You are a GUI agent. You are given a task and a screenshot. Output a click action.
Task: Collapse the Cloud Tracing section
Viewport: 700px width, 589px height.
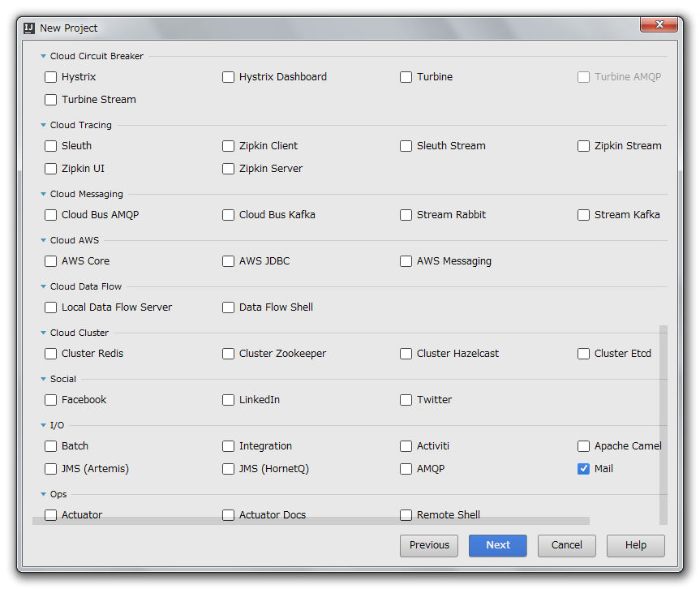click(x=43, y=125)
